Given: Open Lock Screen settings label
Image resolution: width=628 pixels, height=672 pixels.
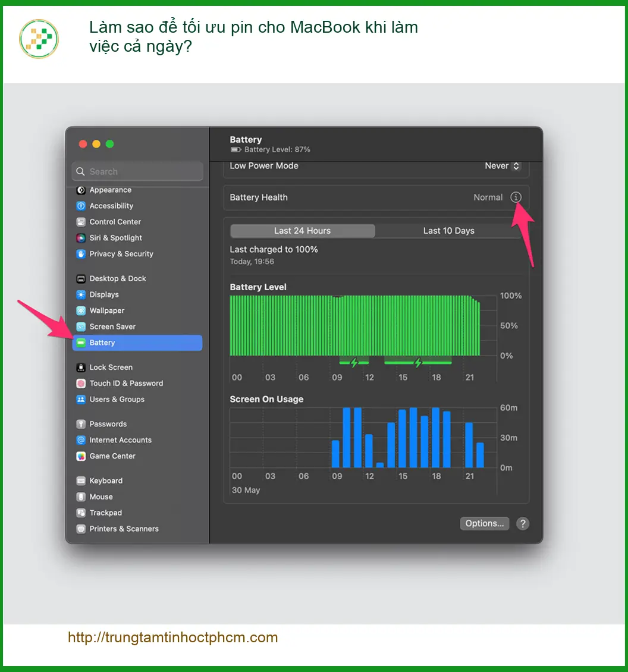Looking at the screenshot, I should (111, 368).
